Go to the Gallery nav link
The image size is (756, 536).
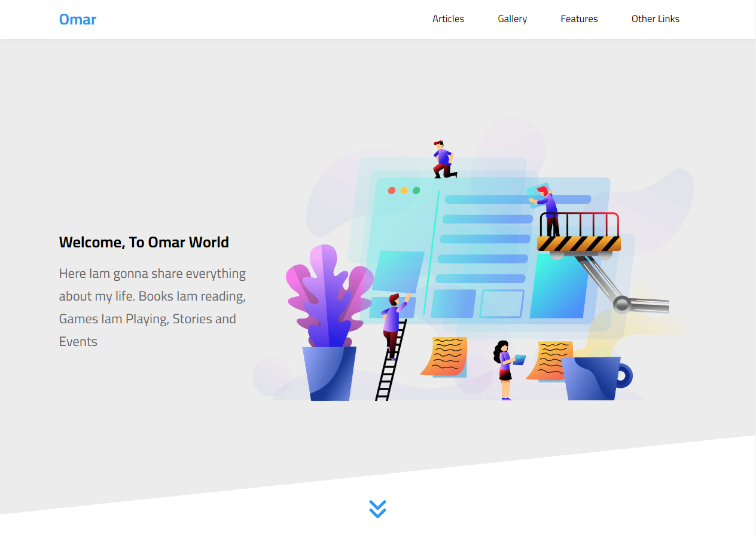click(513, 19)
